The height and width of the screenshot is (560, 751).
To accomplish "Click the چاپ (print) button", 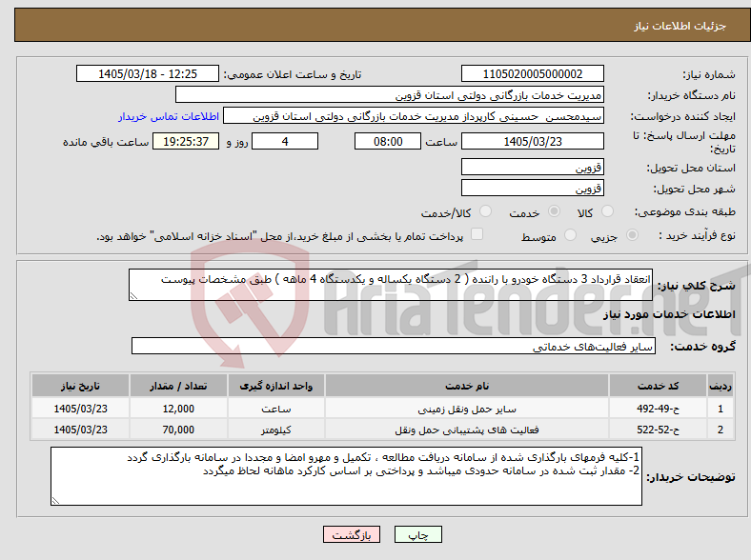I will coord(417,534).
